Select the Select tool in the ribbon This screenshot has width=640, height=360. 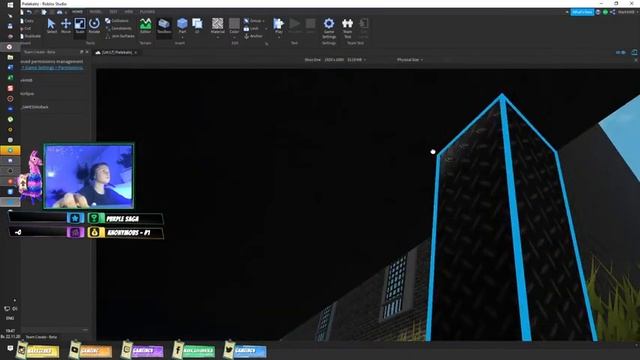[x=51, y=26]
